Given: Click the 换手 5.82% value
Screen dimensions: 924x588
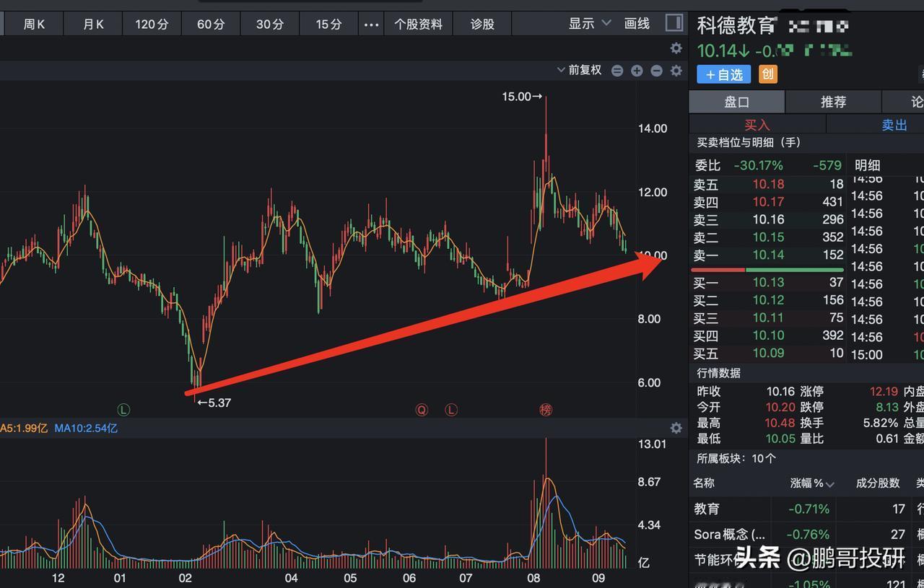Looking at the screenshot, I should click(881, 423).
